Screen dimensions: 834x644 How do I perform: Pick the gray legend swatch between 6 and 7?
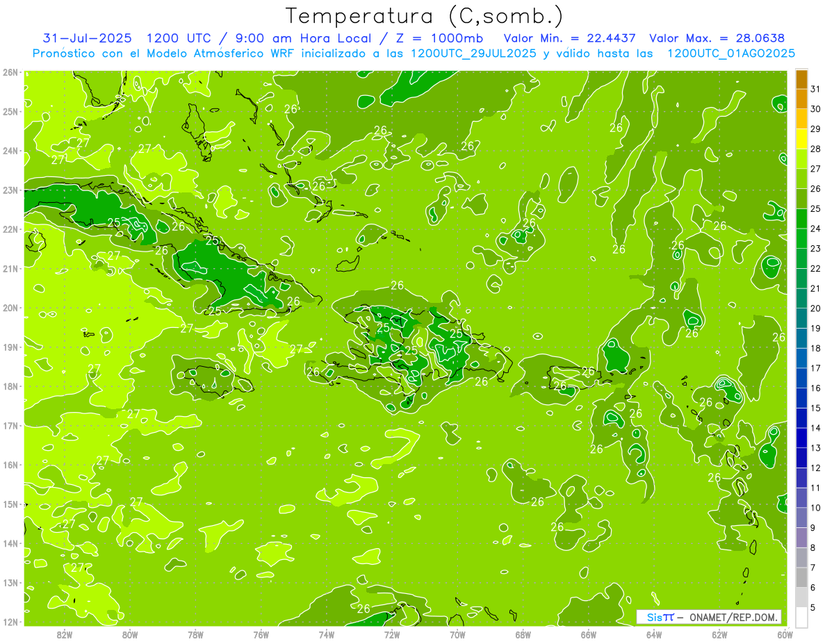point(802,578)
